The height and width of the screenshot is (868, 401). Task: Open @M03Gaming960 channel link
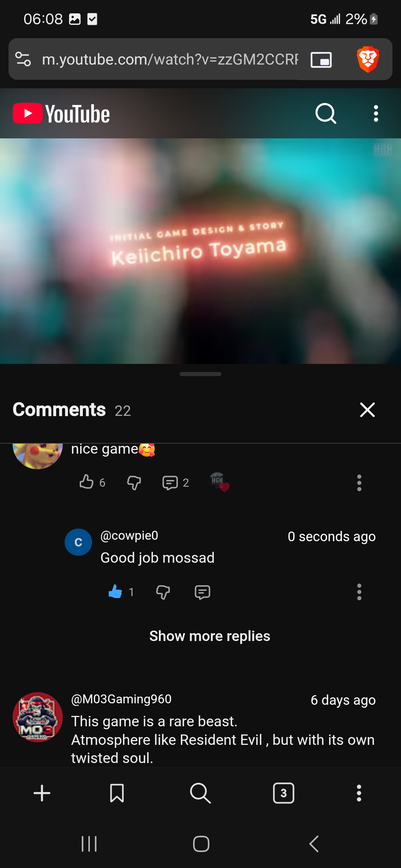tap(121, 699)
